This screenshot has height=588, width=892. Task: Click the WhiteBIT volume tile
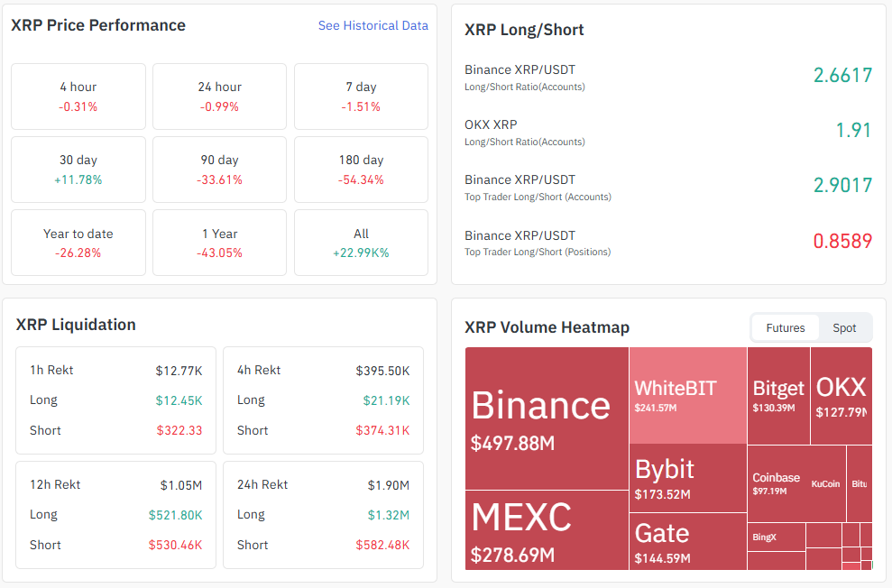[x=687, y=395]
